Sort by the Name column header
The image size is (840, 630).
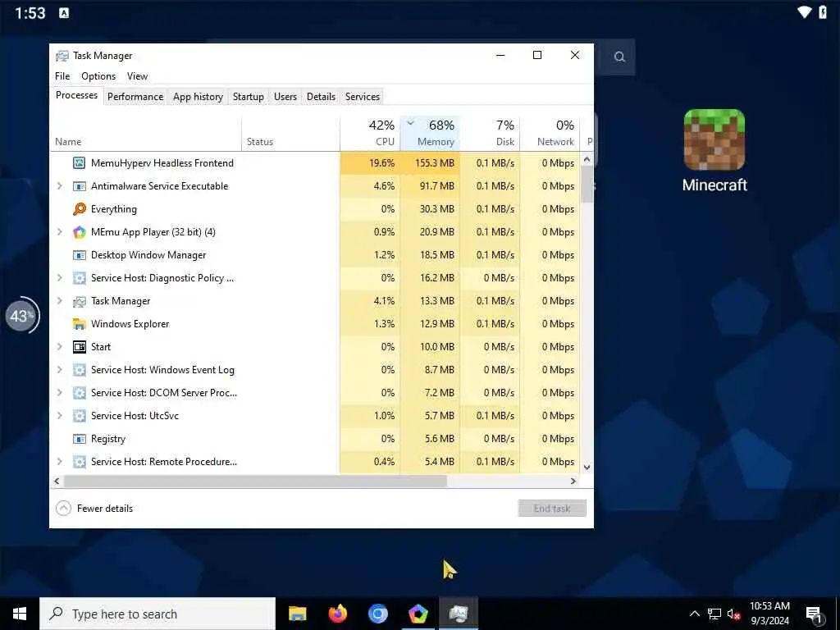pos(146,134)
